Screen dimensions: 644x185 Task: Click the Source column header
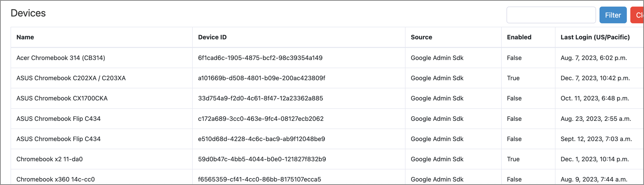[x=421, y=37]
